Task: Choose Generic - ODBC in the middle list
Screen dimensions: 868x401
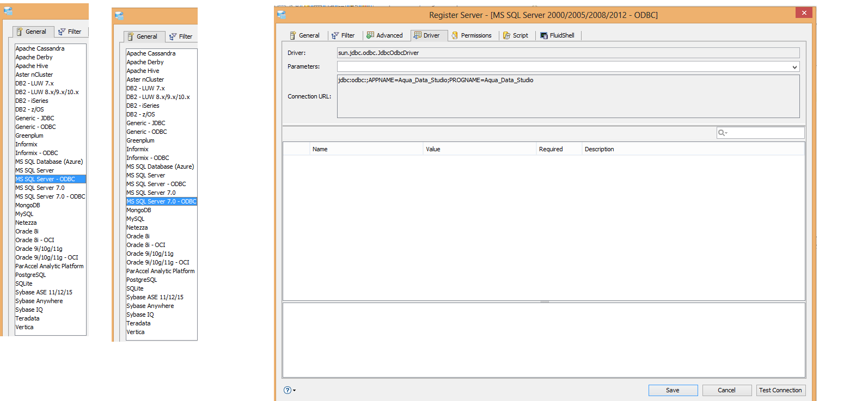Action: point(161,132)
